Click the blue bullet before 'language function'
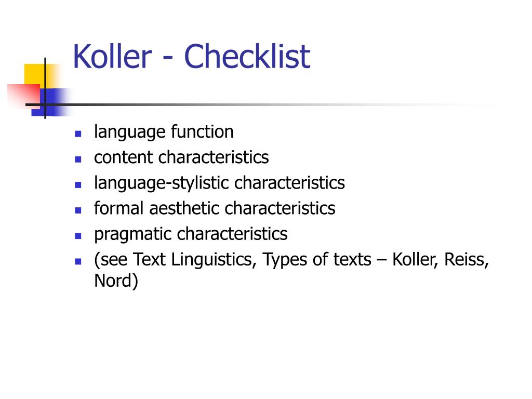 click(x=78, y=134)
